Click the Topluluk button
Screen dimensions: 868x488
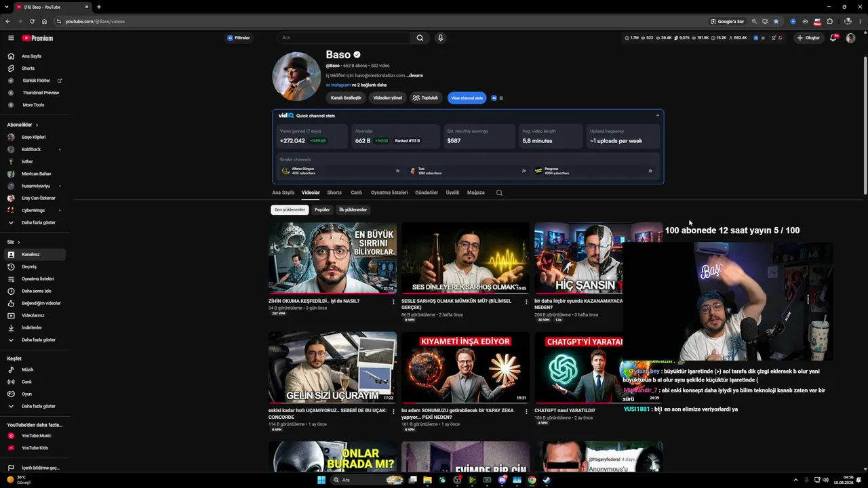click(x=425, y=98)
